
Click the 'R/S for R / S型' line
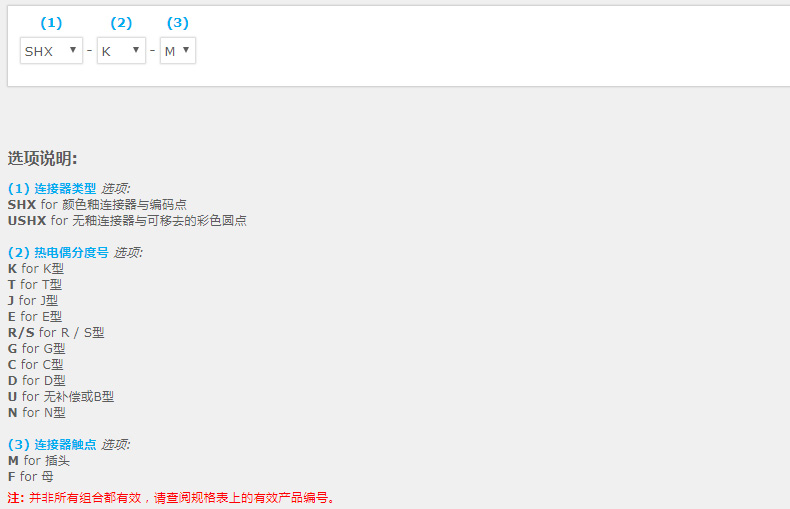[x=56, y=332]
